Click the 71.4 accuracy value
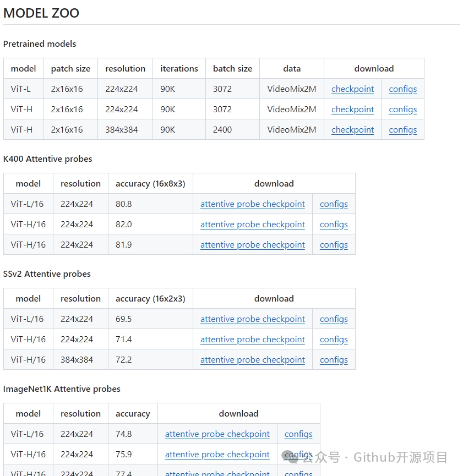Image resolution: width=463 pixels, height=476 pixels. click(124, 340)
